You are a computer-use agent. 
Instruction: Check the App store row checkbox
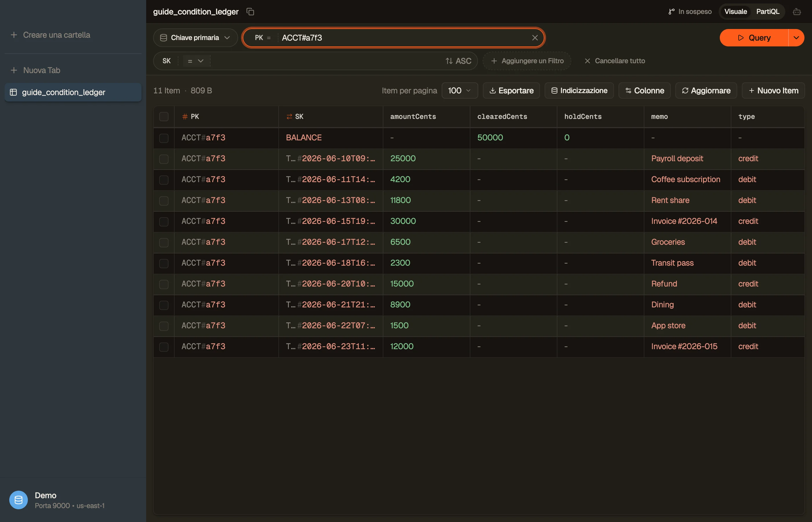click(164, 326)
